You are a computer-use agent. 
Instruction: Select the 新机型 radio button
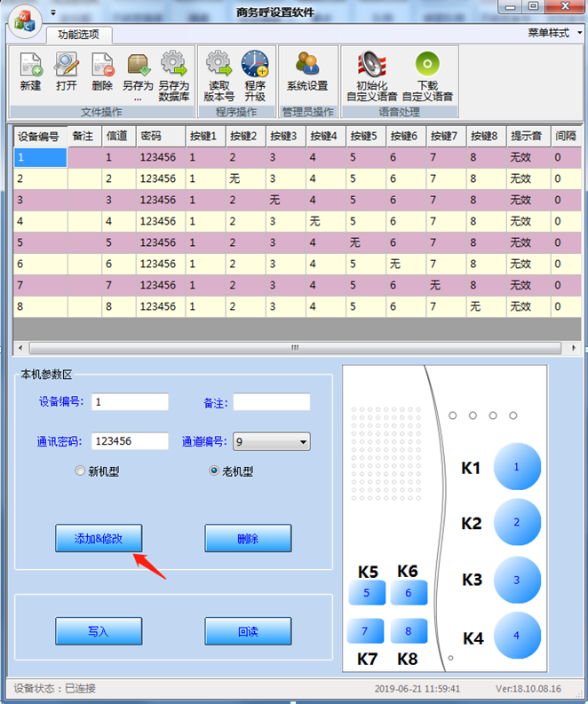[x=81, y=471]
